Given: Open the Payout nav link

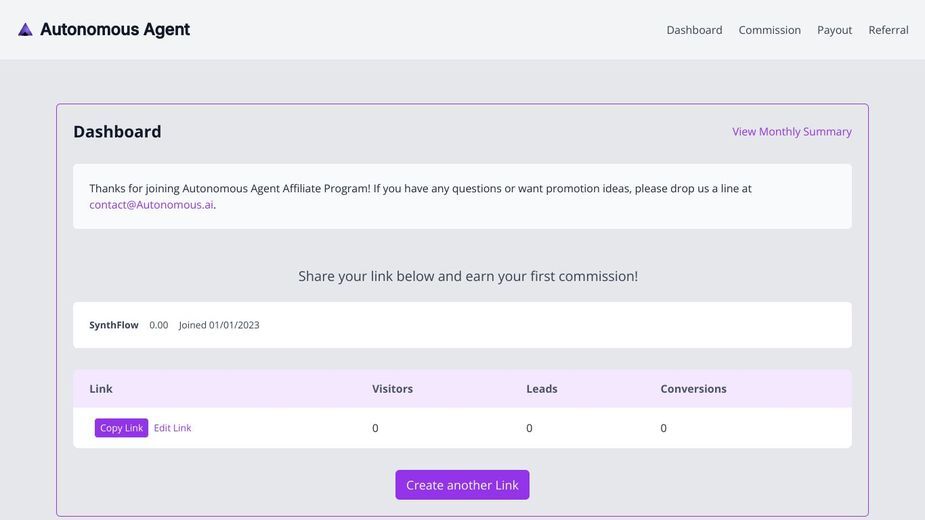Looking at the screenshot, I should [835, 30].
